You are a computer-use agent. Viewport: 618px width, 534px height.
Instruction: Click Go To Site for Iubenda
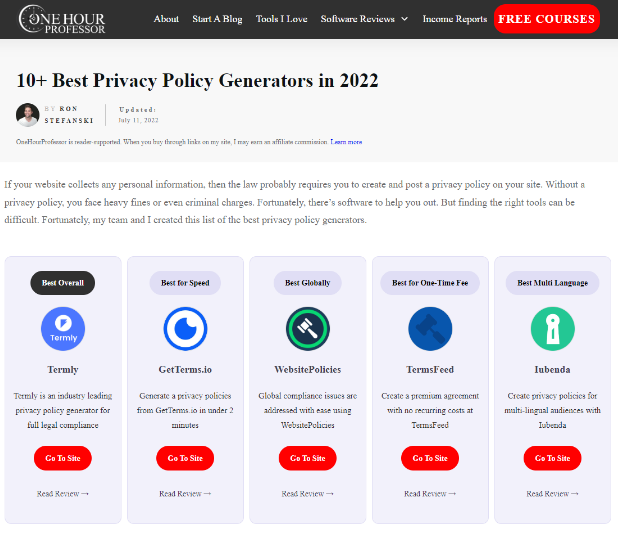[x=553, y=458]
